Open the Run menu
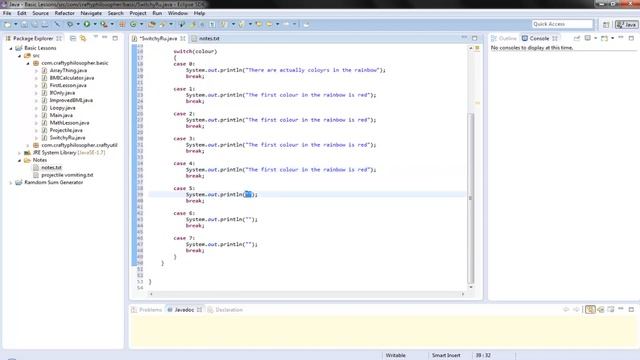The image size is (640, 360). pos(157,13)
